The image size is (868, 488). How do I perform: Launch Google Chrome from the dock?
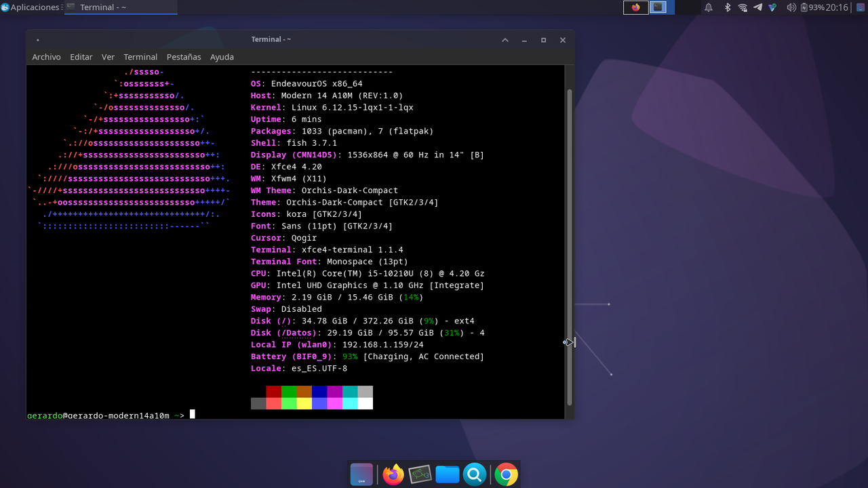click(506, 474)
